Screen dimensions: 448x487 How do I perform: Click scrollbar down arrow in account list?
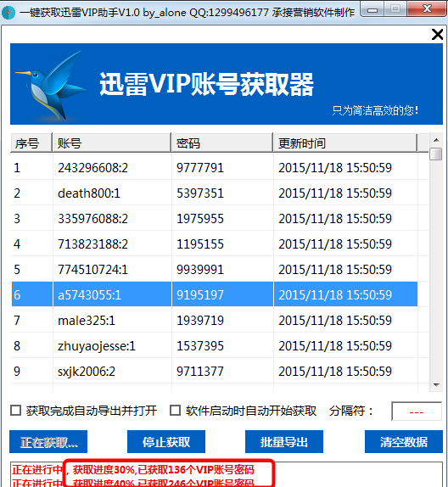(x=436, y=385)
